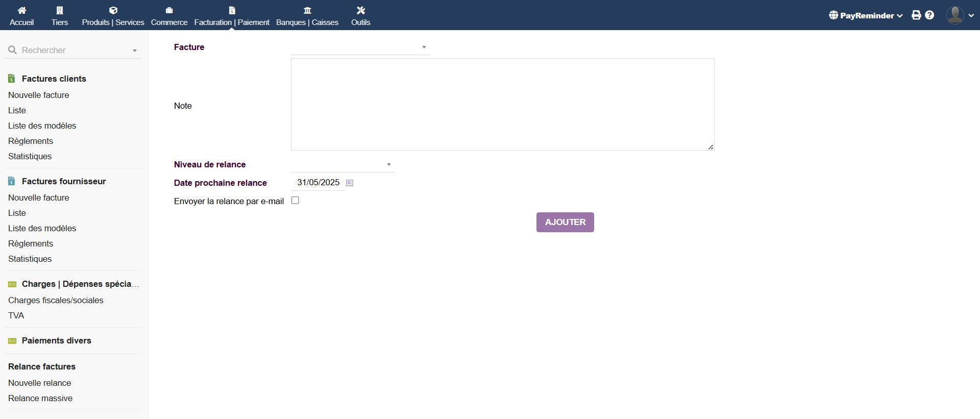Open the Outils tools icon
Viewport: 980px width, 419px height.
(360, 10)
